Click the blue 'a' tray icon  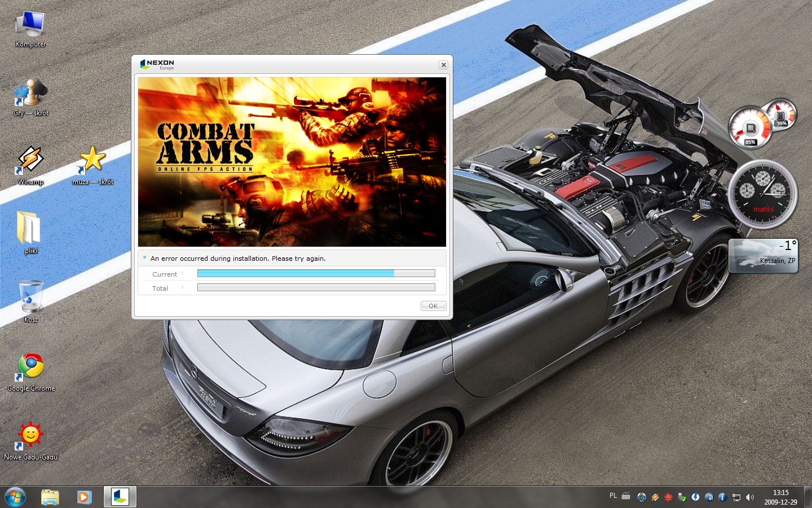[x=709, y=497]
